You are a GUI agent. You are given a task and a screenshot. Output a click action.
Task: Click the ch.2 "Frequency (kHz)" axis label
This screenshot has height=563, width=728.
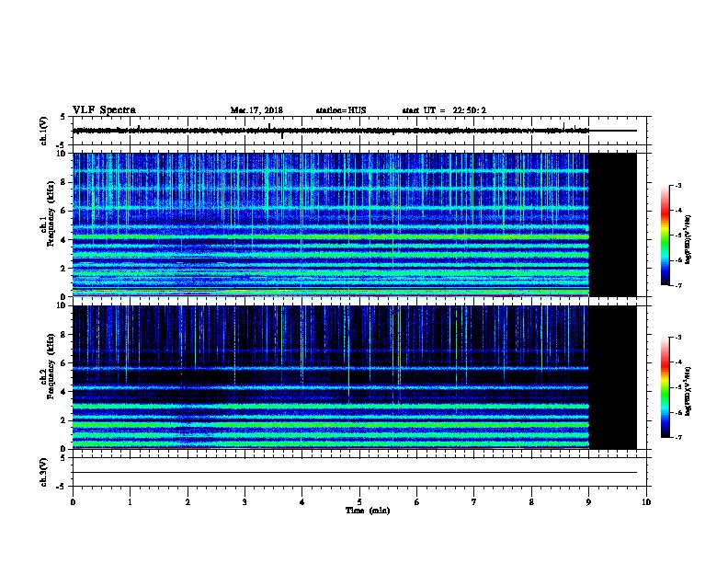51,366
